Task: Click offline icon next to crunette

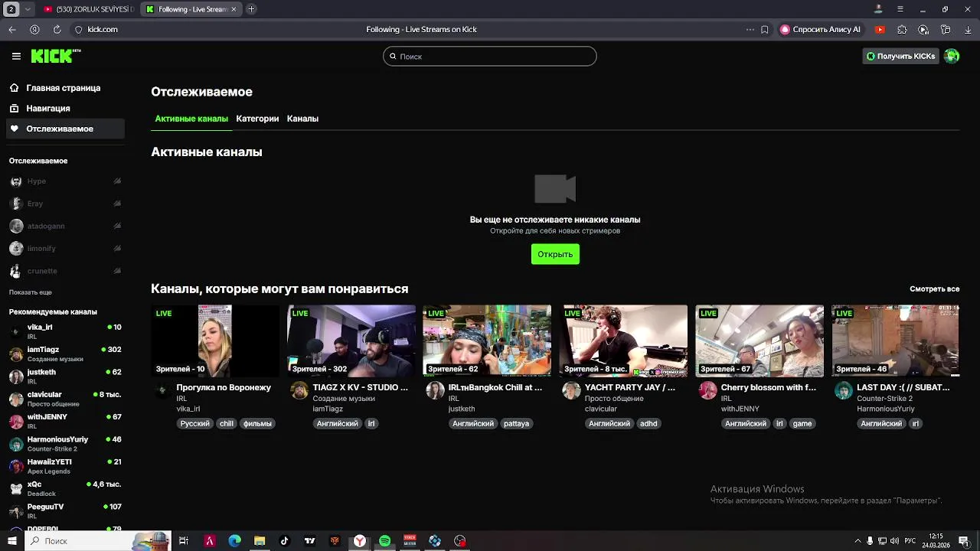Action: coord(117,271)
